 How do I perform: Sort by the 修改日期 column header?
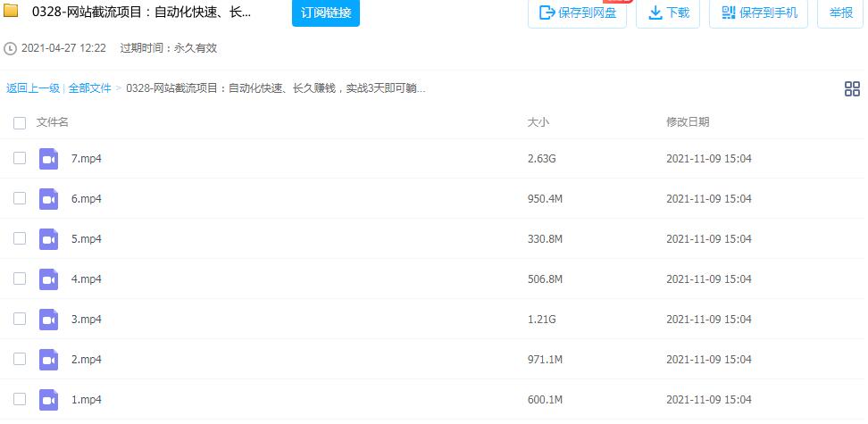[x=688, y=122]
